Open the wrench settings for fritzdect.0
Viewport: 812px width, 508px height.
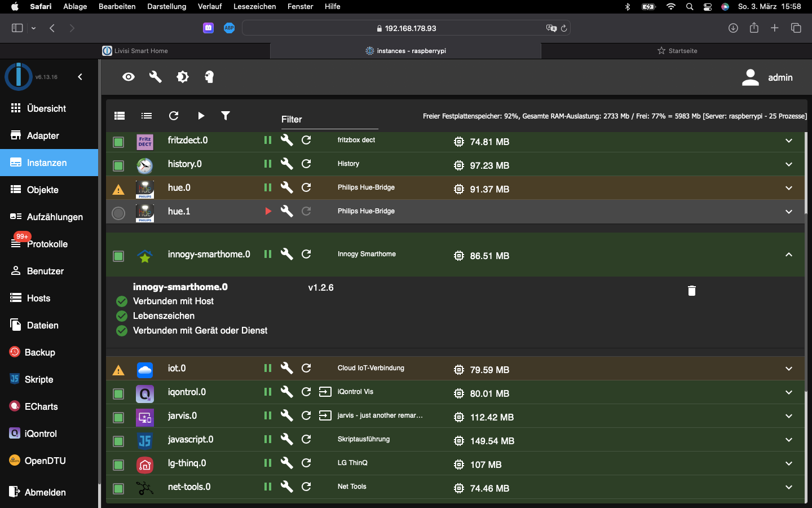coord(287,140)
